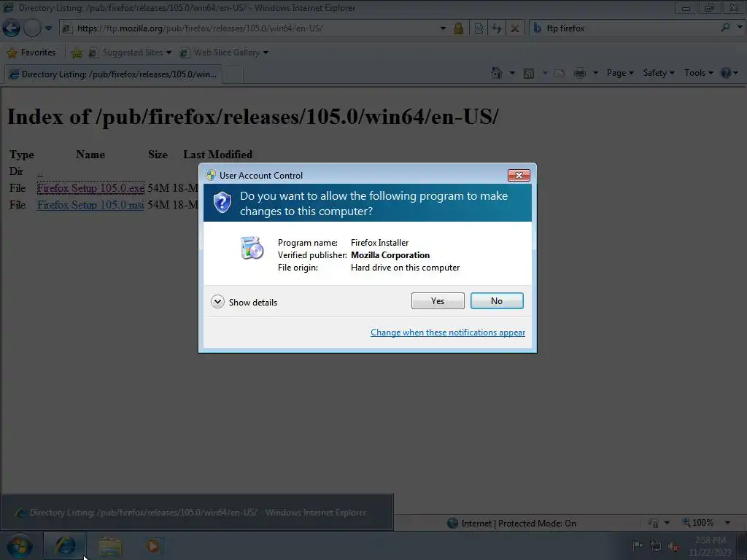Open the Print dropdown arrow
The image size is (747, 560).
click(595, 73)
